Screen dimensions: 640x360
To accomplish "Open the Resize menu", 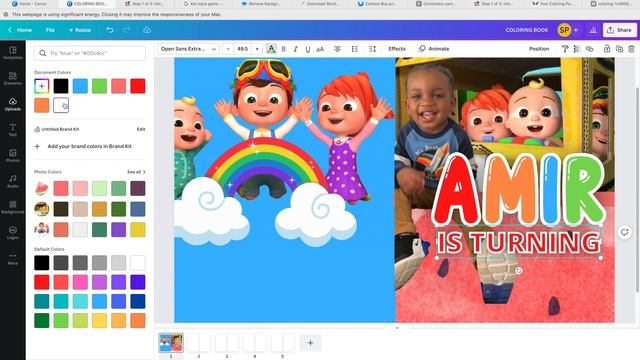I will 80,30.
